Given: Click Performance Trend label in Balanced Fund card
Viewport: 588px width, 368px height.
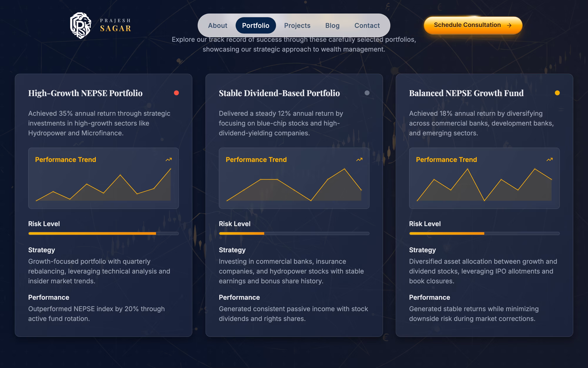Looking at the screenshot, I should click(x=446, y=160).
